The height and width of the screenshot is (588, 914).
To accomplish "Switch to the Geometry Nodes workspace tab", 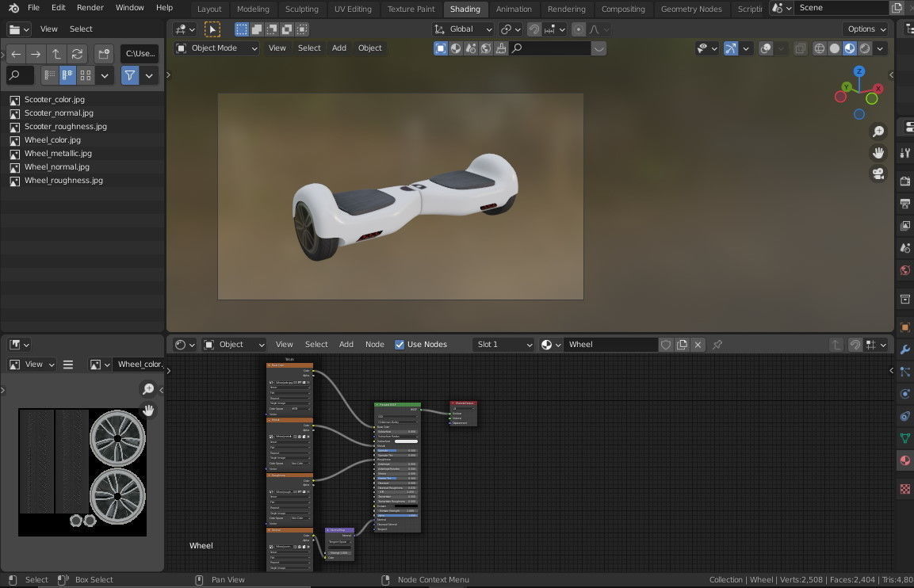I will pos(691,10).
